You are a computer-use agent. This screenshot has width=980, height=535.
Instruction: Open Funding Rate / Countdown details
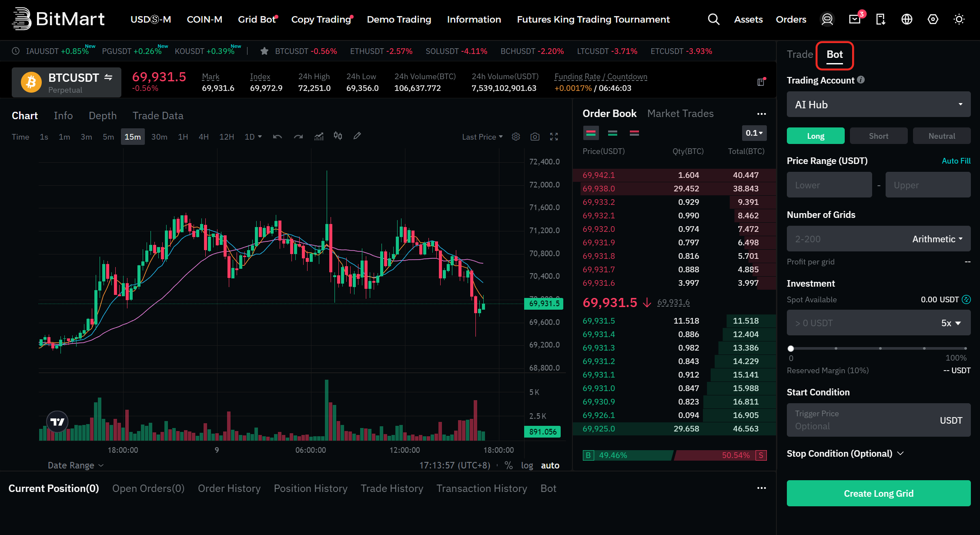tap(601, 77)
